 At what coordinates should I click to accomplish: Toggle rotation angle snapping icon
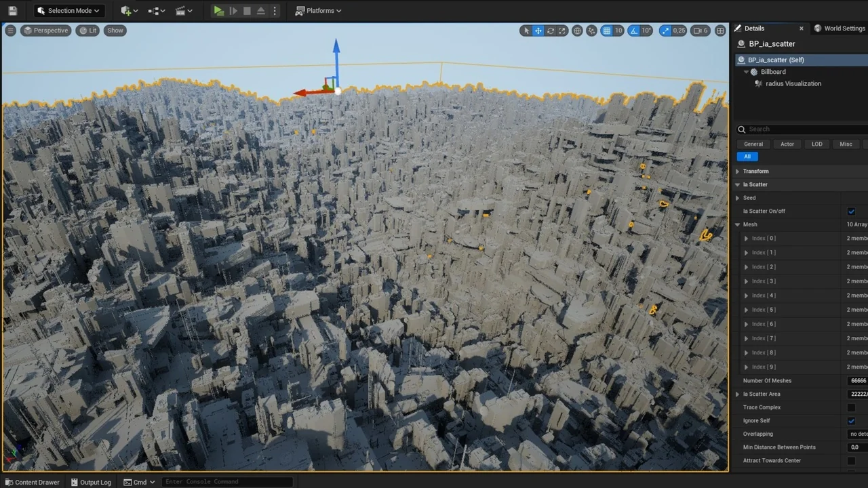coord(634,30)
